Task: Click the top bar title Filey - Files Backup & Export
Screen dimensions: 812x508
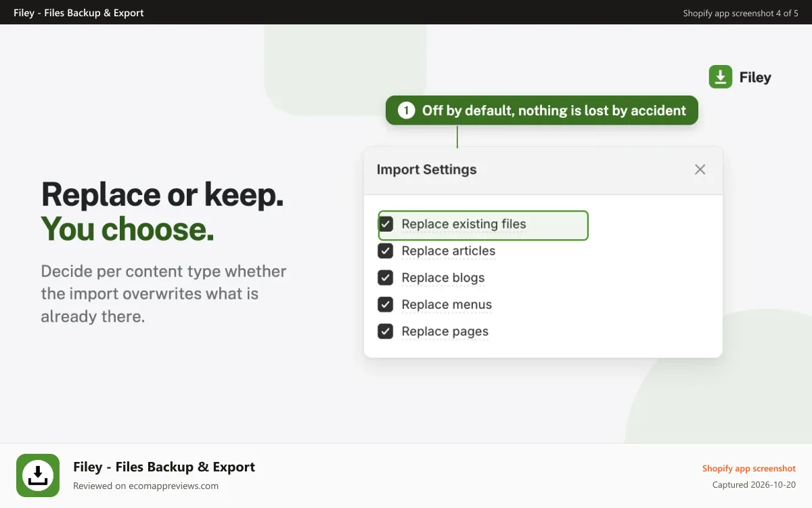Action: [x=78, y=13]
